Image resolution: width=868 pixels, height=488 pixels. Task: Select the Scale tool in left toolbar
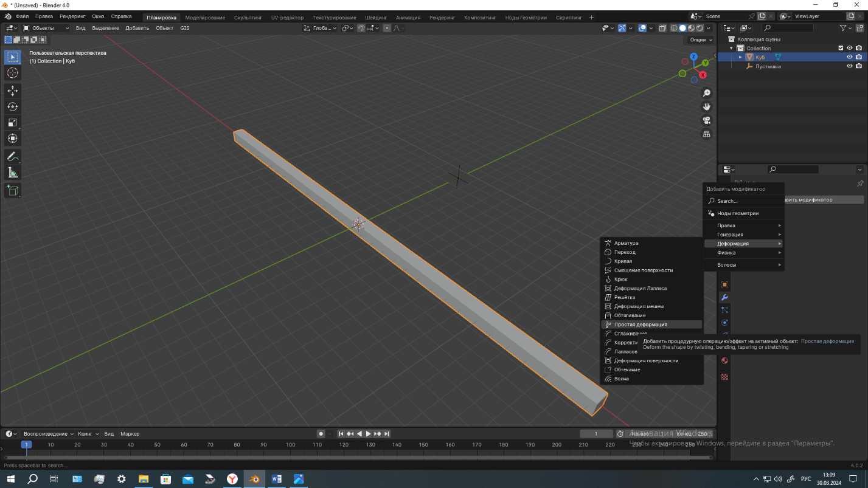(x=12, y=123)
